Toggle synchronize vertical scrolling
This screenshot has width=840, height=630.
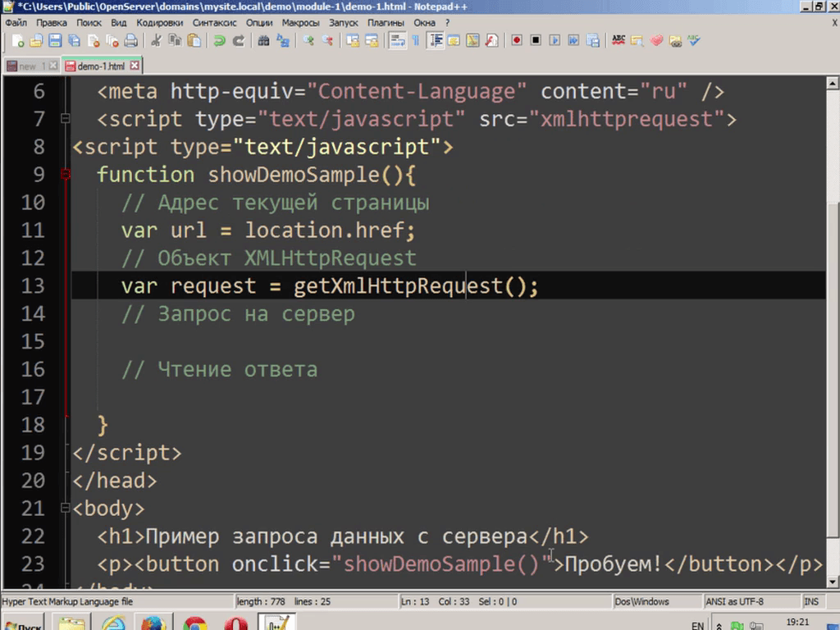[353, 41]
